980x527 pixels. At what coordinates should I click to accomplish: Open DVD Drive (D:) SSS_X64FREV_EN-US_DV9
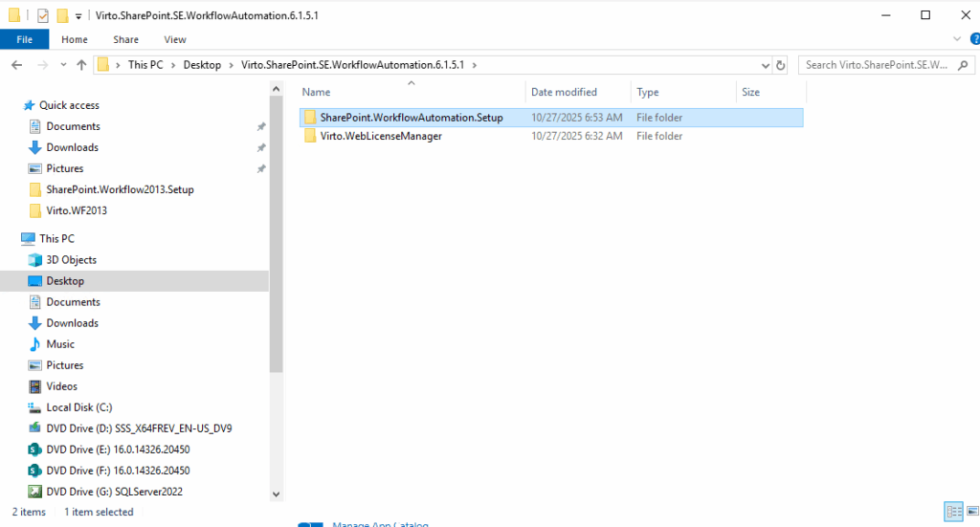(x=139, y=428)
